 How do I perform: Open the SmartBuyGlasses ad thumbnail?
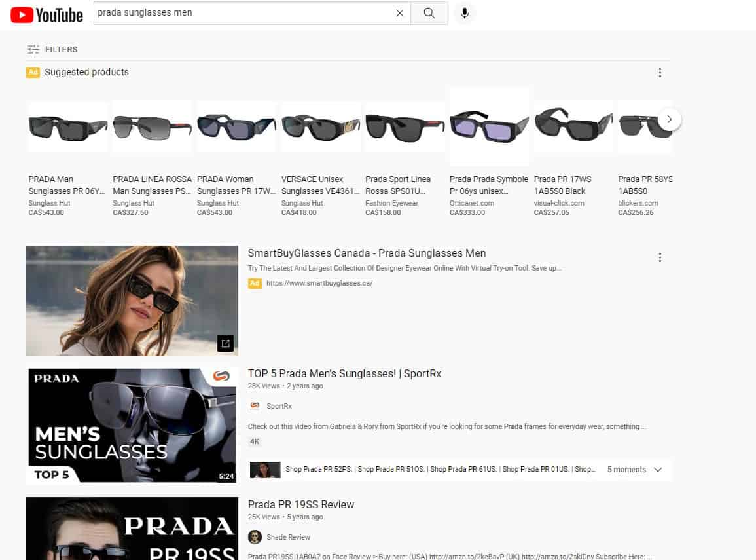click(132, 301)
